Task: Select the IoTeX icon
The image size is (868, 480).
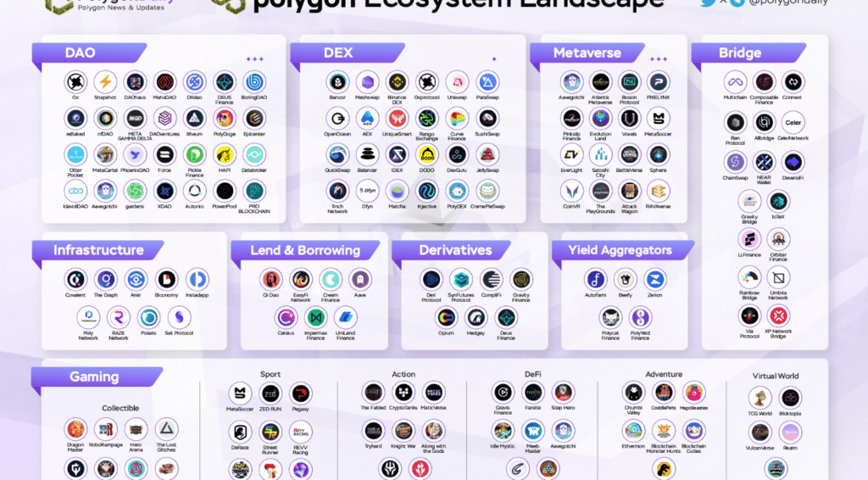Action: (778, 202)
